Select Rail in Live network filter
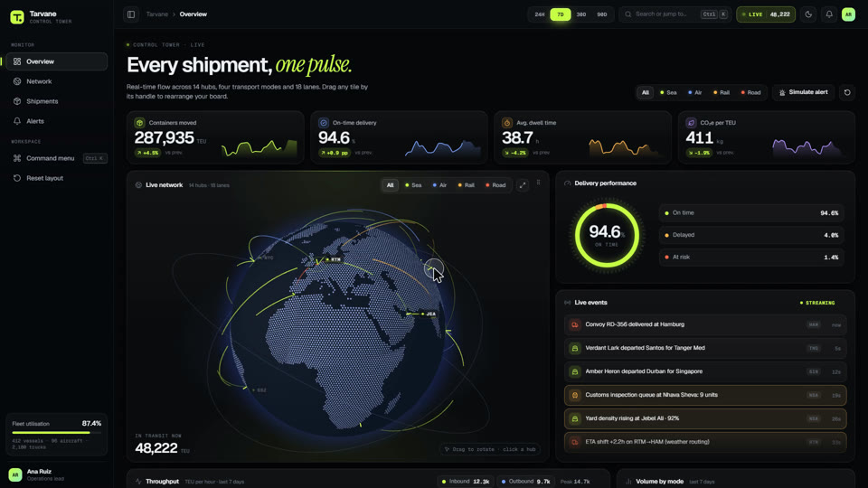Image resolution: width=868 pixels, height=488 pixels. [x=467, y=185]
